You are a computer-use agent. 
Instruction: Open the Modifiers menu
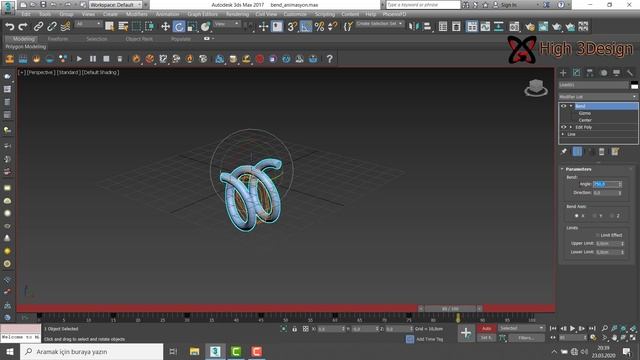(x=136, y=14)
